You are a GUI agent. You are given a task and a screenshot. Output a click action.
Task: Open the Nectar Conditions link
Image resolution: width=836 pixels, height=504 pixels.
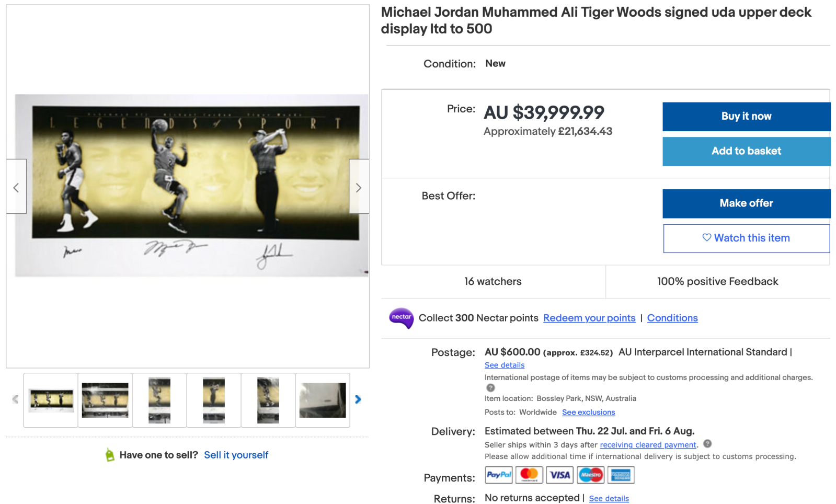point(672,318)
